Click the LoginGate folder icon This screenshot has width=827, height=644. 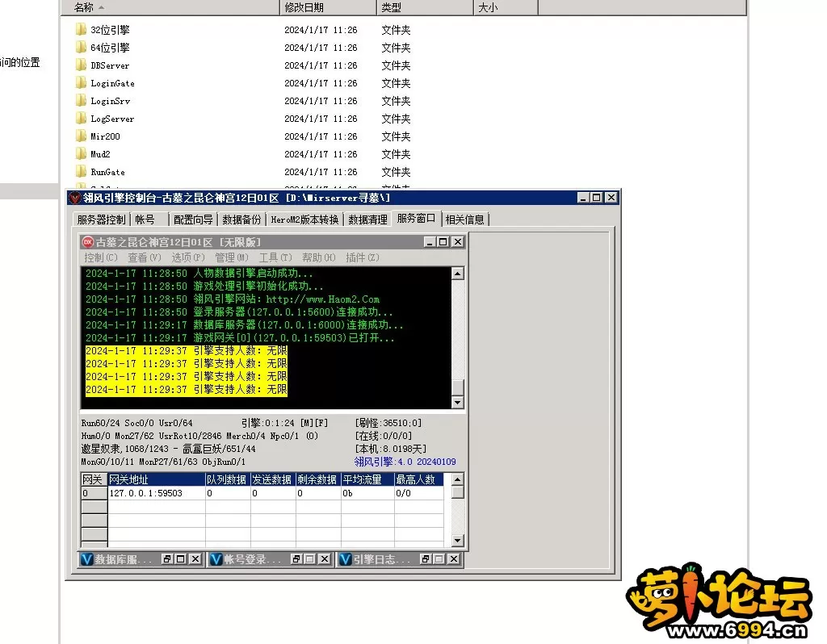[x=81, y=83]
